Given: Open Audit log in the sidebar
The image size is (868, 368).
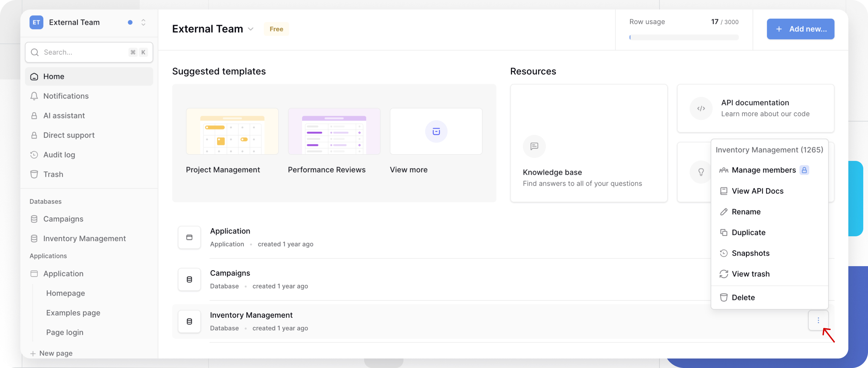Looking at the screenshot, I should 59,155.
